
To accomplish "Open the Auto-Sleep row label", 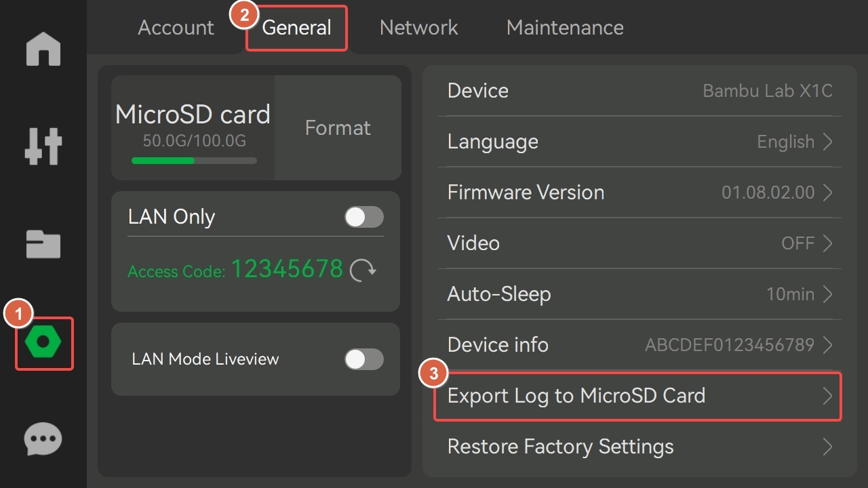I will coord(499,294).
